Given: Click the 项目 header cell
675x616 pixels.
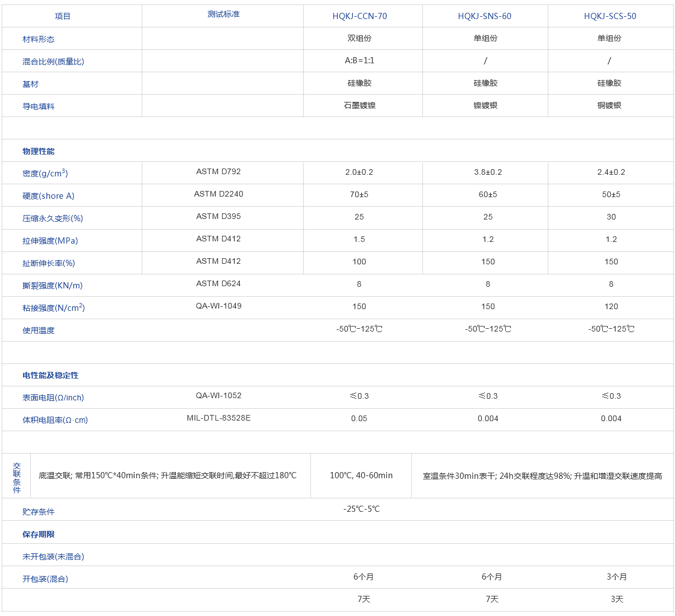Looking at the screenshot, I should [63, 16].
